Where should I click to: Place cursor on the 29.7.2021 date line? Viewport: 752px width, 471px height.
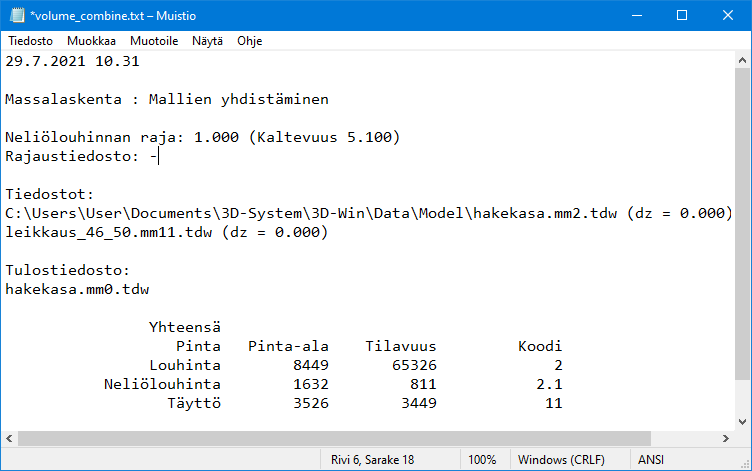click(x=71, y=61)
